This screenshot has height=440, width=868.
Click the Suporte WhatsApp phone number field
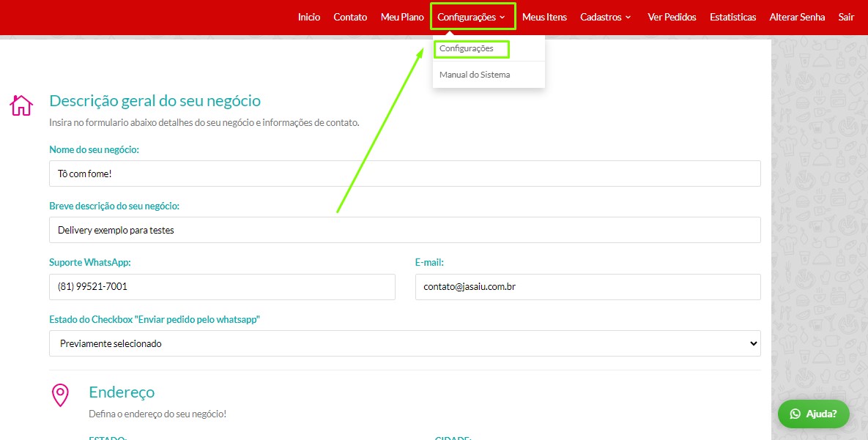(222, 287)
